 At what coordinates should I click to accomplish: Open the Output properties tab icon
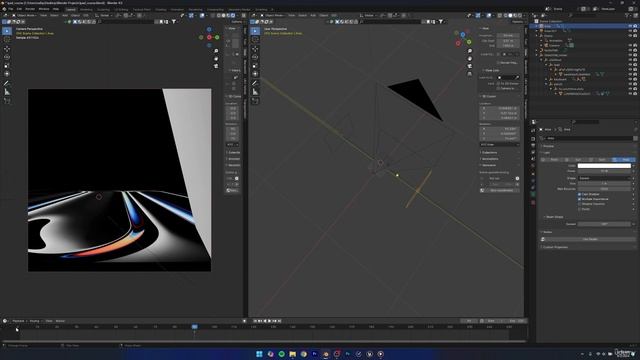click(533, 145)
